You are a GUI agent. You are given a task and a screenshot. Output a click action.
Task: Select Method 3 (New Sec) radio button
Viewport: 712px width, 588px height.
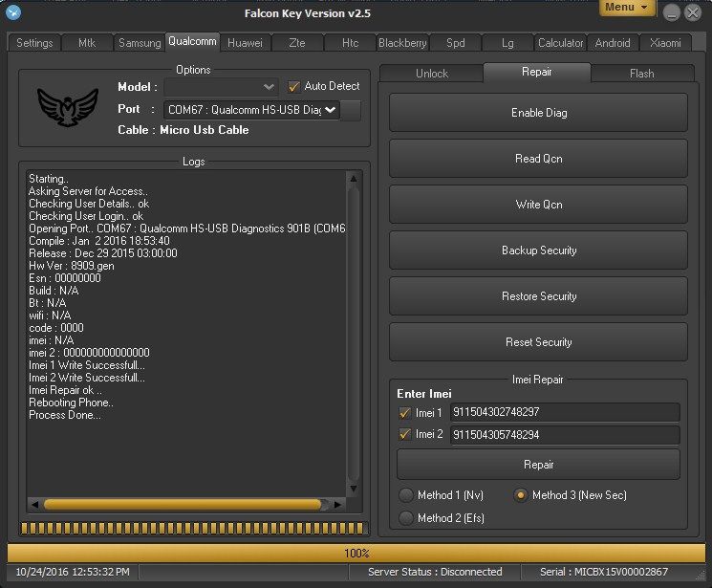[x=520, y=495]
